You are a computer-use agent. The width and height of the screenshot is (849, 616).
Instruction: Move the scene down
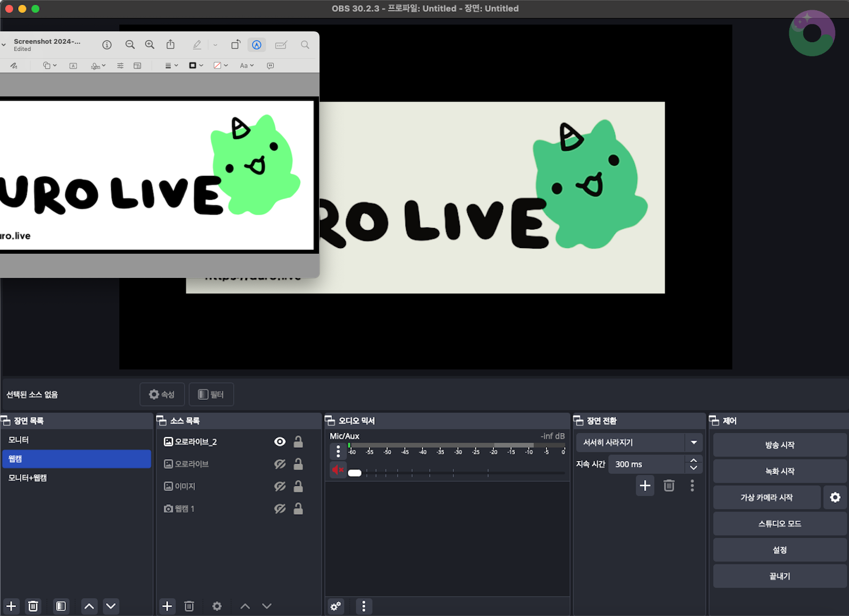(111, 606)
